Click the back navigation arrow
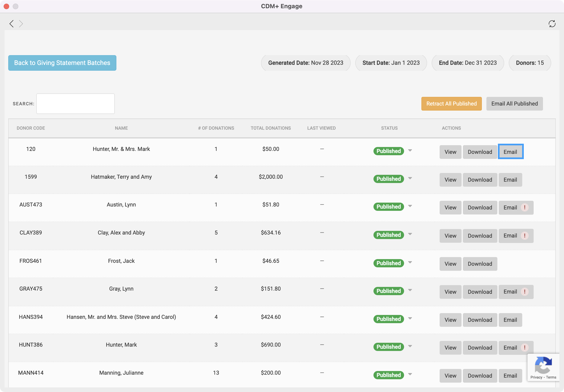This screenshot has height=392, width=564. (x=11, y=24)
